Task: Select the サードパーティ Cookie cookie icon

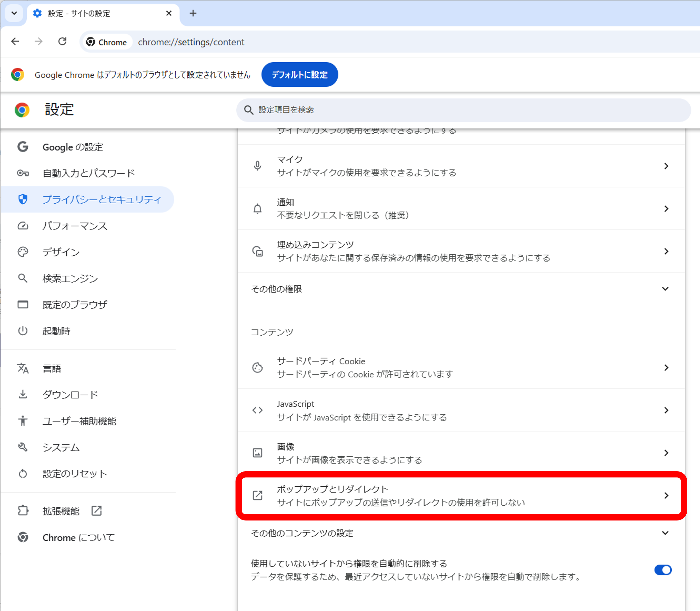Action: pyautogui.click(x=258, y=368)
